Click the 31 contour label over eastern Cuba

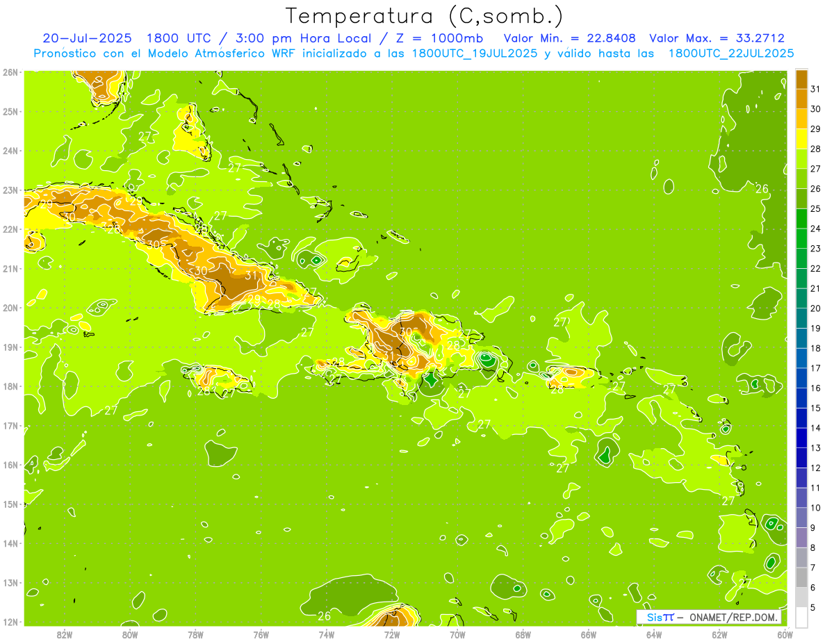tap(252, 275)
